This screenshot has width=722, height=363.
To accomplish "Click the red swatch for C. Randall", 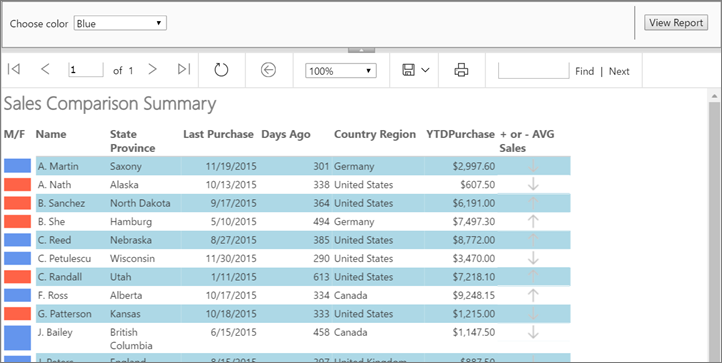I will (x=17, y=276).
